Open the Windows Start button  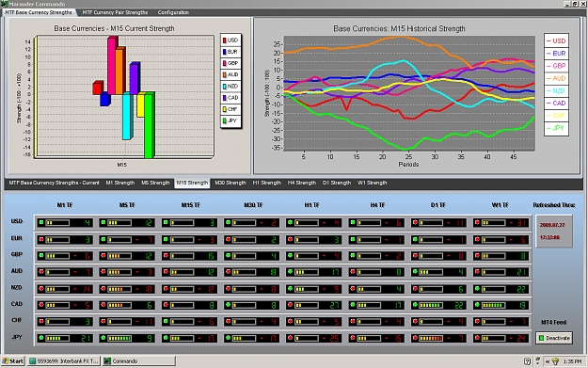[x=13, y=361]
